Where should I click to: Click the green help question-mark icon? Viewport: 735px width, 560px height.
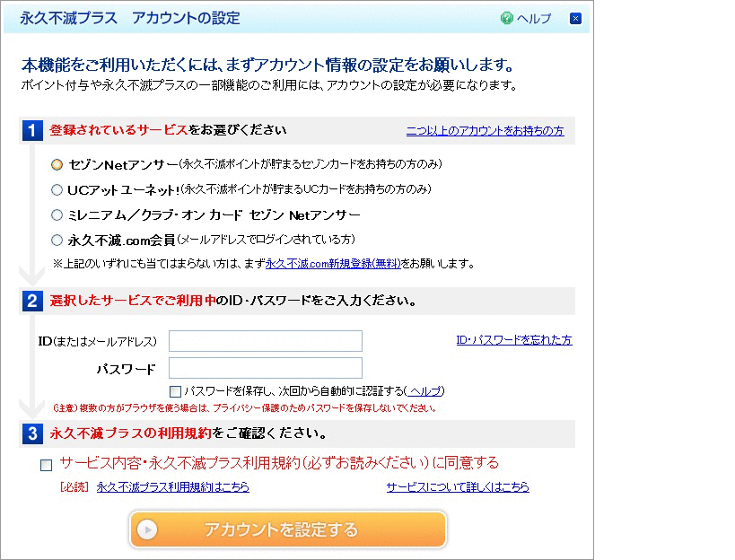(x=507, y=18)
